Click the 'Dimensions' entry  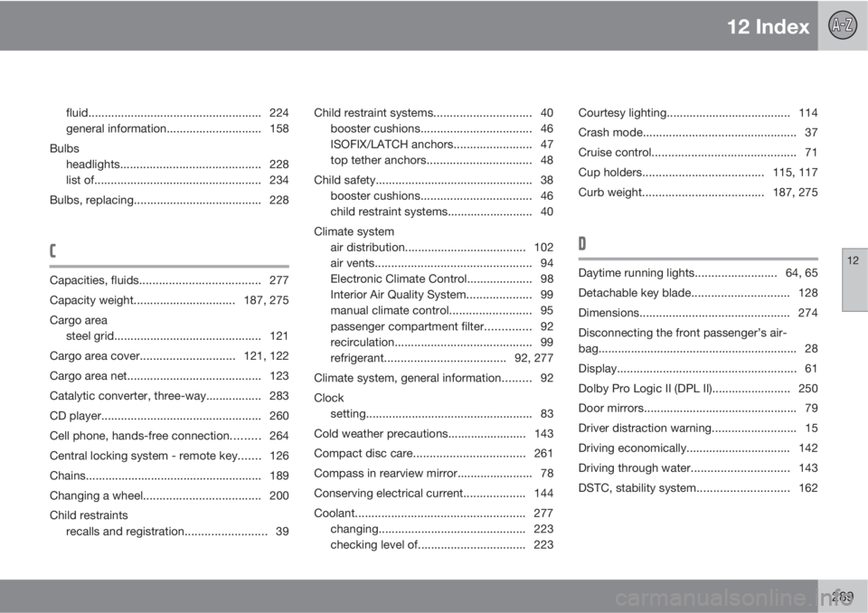(x=698, y=313)
